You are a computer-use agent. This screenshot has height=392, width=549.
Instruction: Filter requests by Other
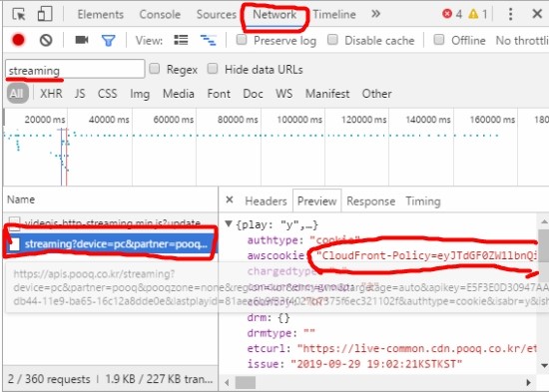[x=376, y=94]
